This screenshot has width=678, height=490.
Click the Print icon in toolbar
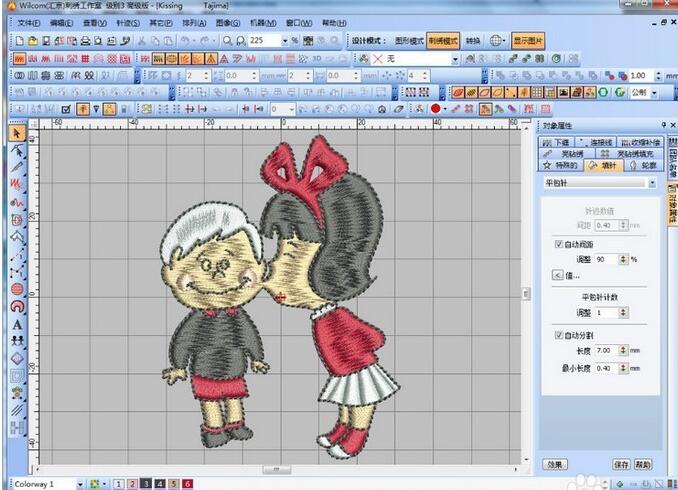click(86, 41)
